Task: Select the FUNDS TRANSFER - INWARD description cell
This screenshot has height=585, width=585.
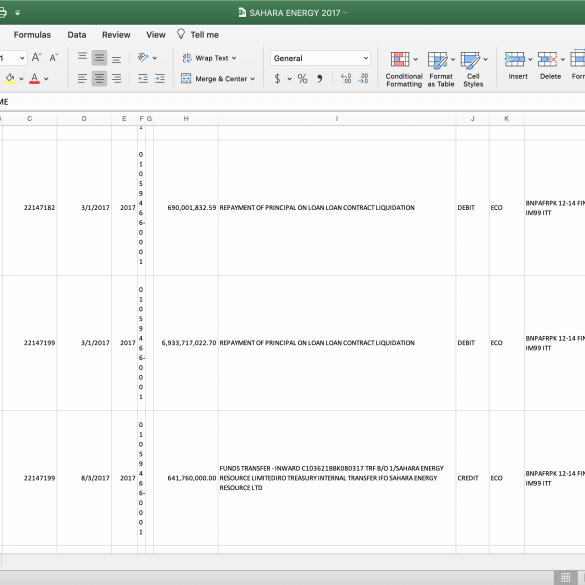Action: click(337, 478)
